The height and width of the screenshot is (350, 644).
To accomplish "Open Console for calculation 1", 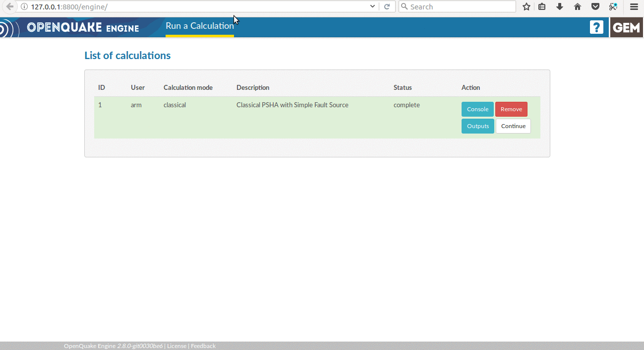I will click(x=477, y=109).
